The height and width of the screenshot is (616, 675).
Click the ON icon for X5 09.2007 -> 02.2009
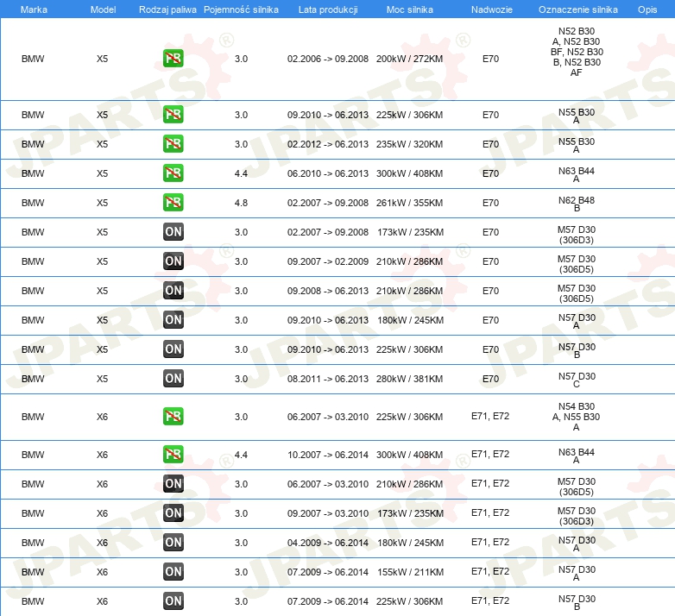pyautogui.click(x=173, y=261)
